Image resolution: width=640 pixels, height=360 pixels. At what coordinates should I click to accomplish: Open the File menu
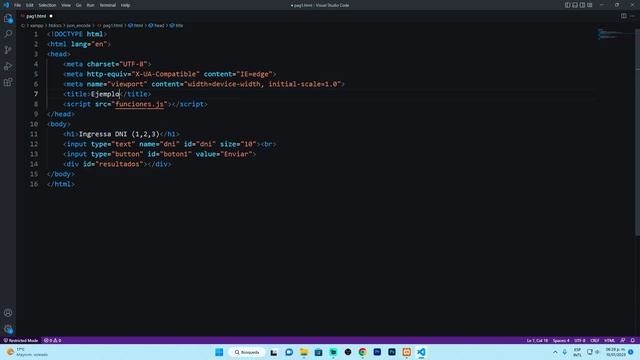[18, 5]
